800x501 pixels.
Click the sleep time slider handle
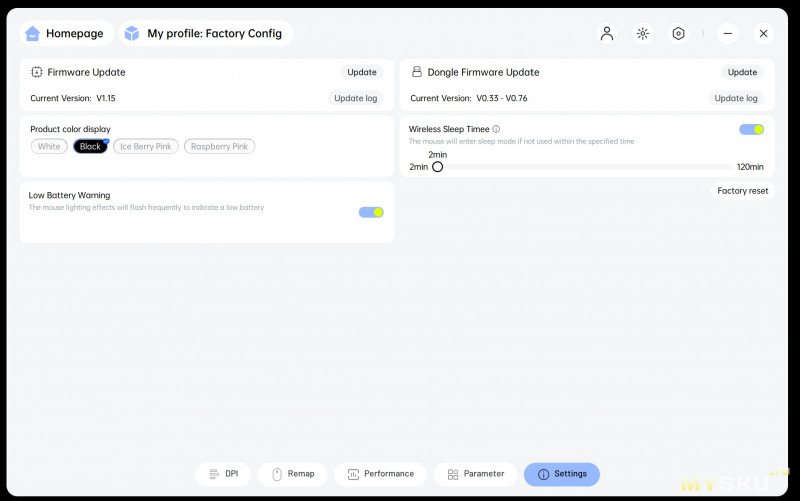[437, 167]
